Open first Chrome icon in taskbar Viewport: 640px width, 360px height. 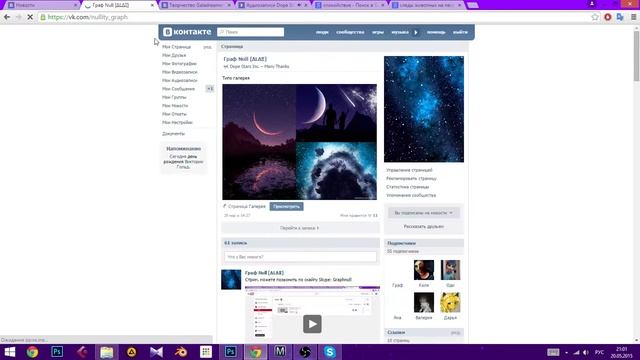click(32, 352)
